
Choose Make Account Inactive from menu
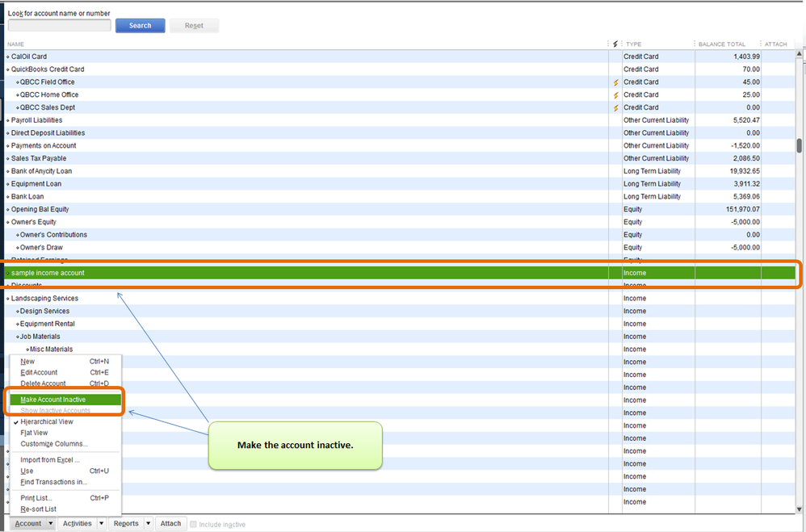coord(65,400)
